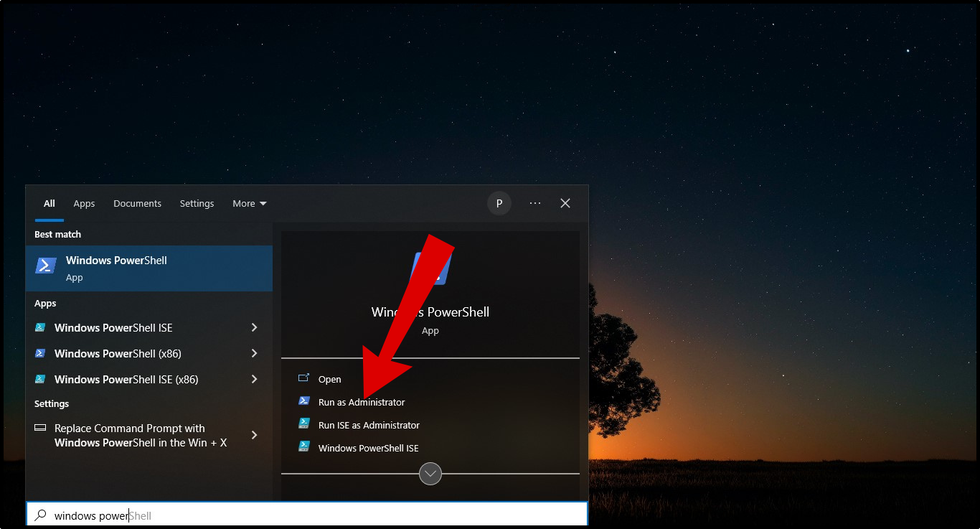This screenshot has width=980, height=529.
Task: Click the search magnifier icon in search box
Action: point(41,515)
